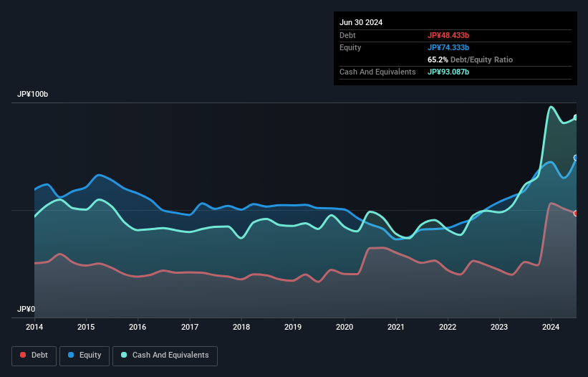
Task: Toggle the Equity series legend button
Action: [85, 355]
